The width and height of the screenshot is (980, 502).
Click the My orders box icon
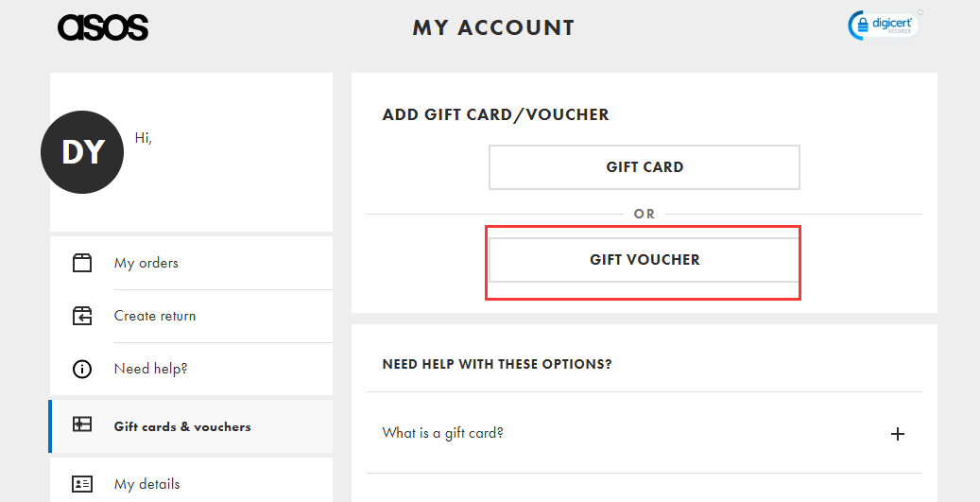point(82,263)
